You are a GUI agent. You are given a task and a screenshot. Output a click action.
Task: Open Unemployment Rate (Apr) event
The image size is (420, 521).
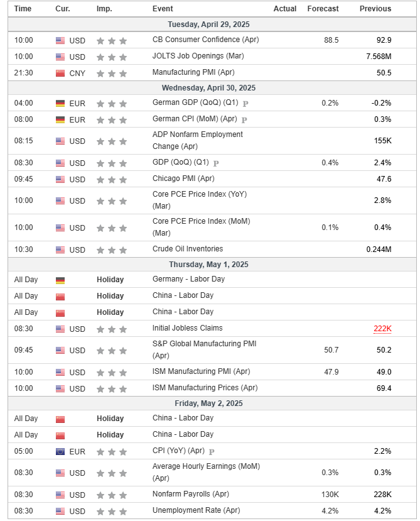[x=197, y=510]
